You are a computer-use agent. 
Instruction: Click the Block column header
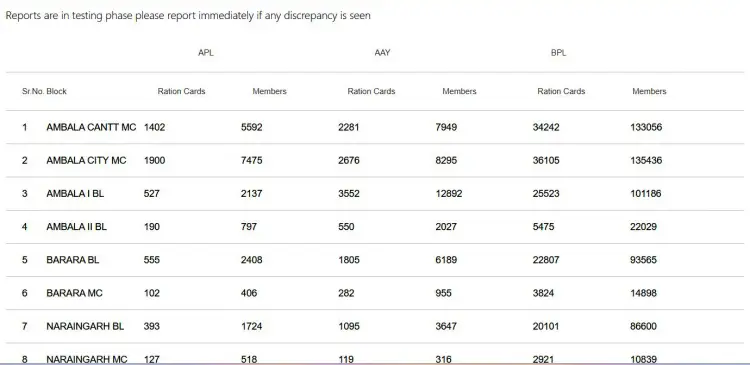(x=56, y=91)
